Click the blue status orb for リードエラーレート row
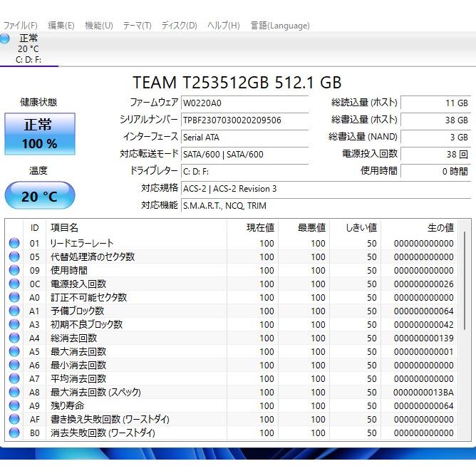 tap(14, 243)
